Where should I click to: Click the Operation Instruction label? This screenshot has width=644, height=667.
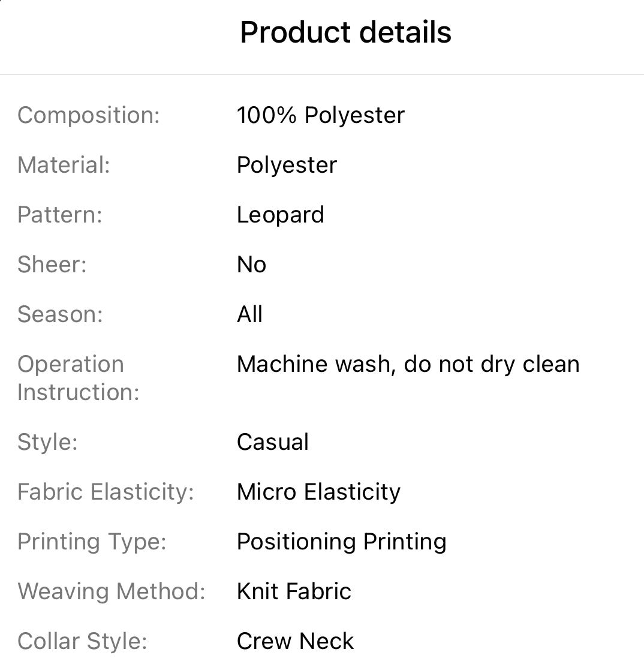78,378
